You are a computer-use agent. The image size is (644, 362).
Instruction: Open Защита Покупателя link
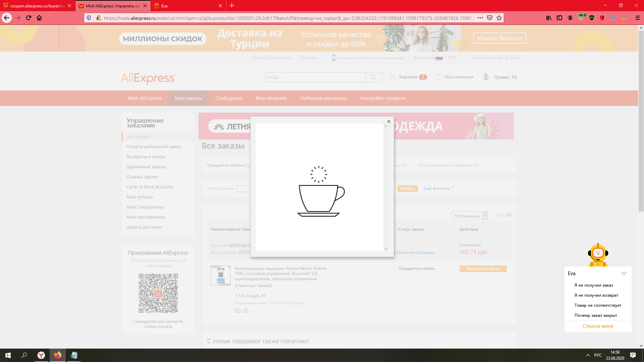(272, 58)
